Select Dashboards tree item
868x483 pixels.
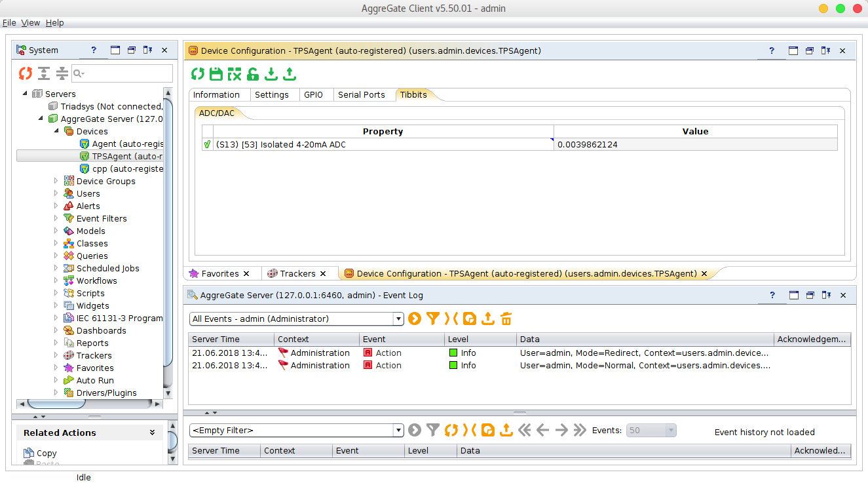[101, 330]
